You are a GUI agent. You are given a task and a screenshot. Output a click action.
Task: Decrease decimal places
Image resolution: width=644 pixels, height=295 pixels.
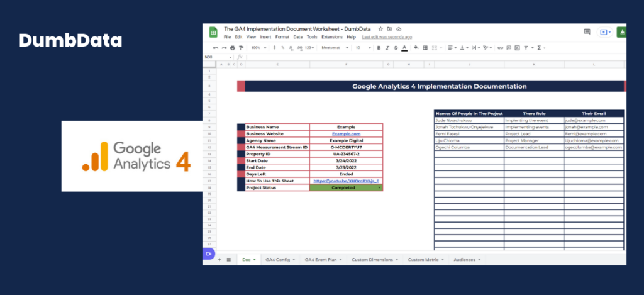(x=291, y=48)
